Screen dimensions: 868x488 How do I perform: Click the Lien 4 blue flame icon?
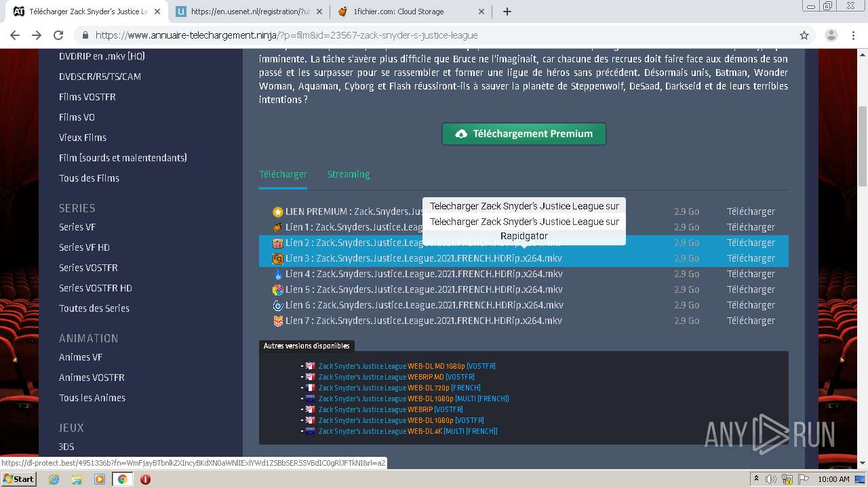277,274
